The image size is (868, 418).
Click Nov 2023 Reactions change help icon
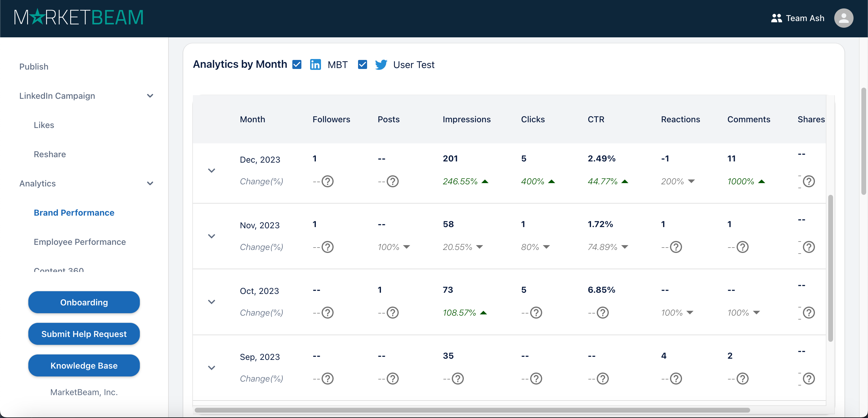(676, 247)
